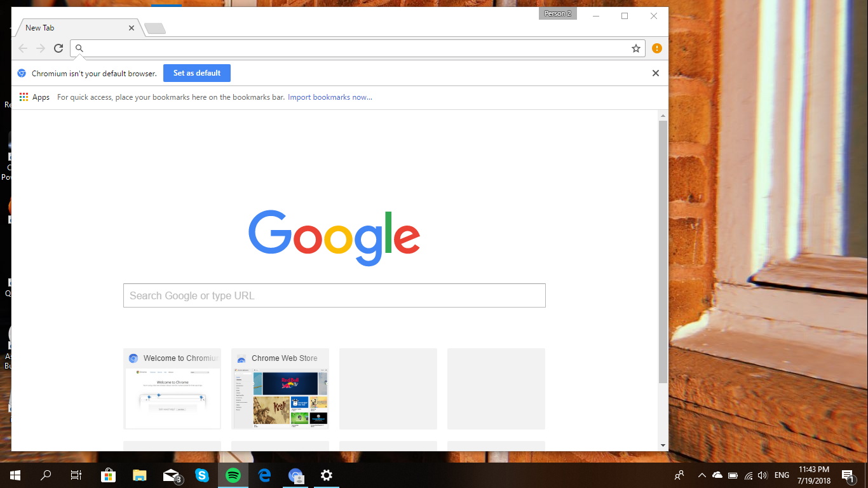868x488 pixels.
Task: Open the Person 2 profile button
Action: pos(558,14)
